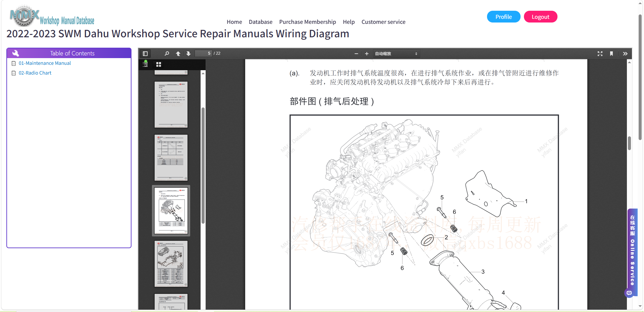Show the document outline view
Image resolution: width=644 pixels, height=312 pixels.
[x=146, y=64]
